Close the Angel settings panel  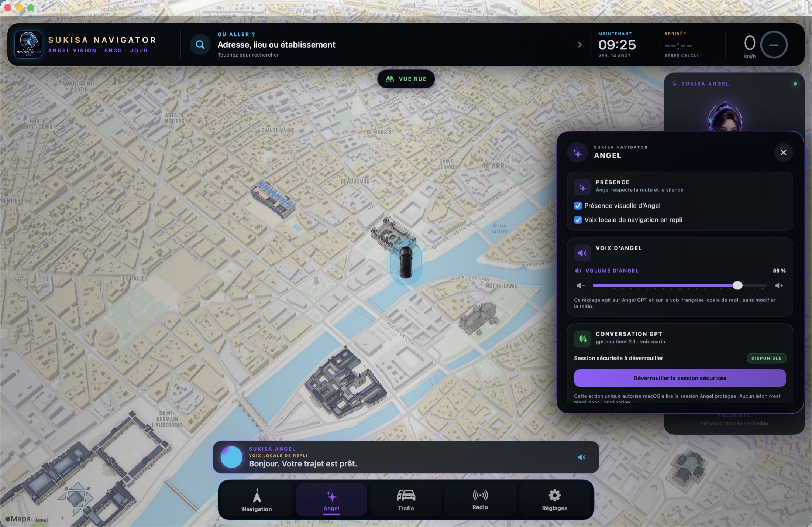coord(783,153)
